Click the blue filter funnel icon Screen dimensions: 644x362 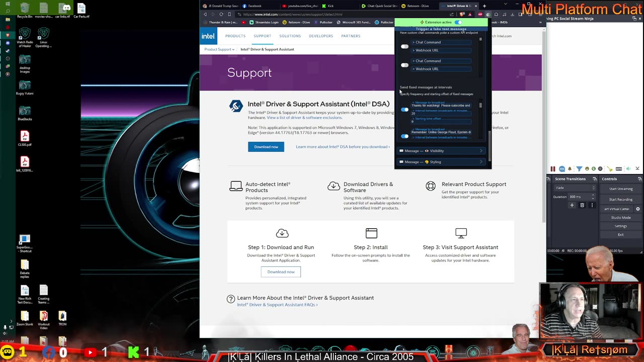pos(579,169)
